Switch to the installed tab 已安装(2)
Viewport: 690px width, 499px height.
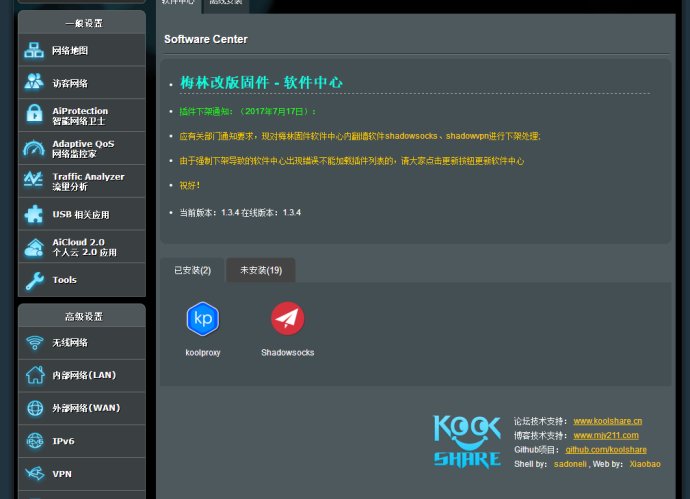192,270
